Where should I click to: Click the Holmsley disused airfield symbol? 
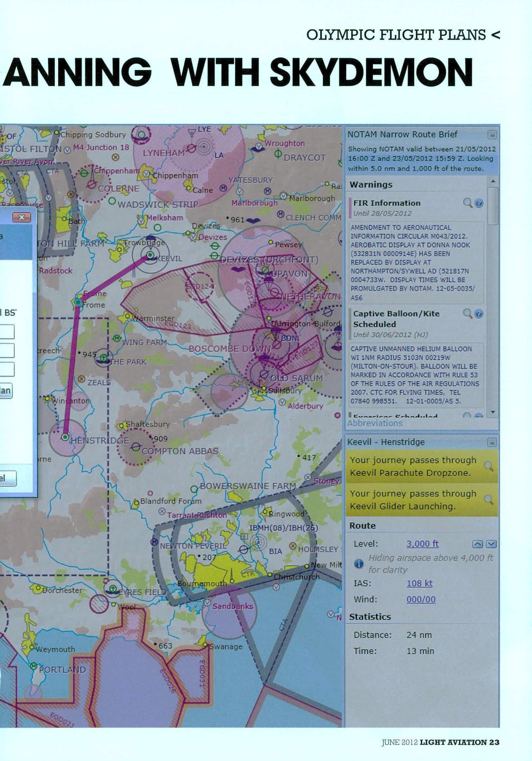coord(293,546)
